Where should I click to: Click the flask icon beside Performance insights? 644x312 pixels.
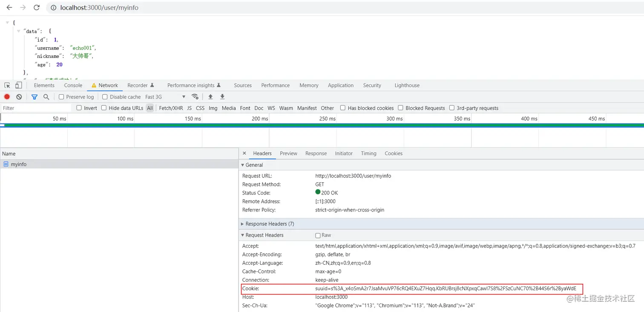[x=219, y=85]
